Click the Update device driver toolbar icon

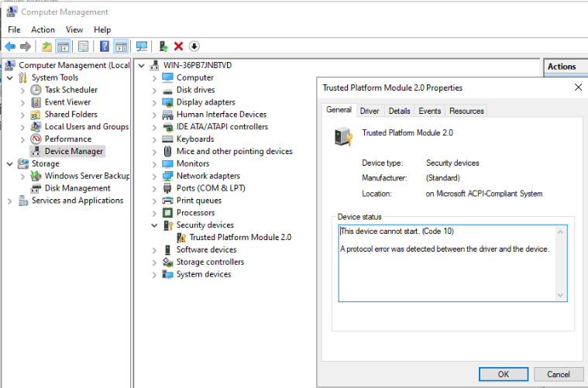coord(163,46)
